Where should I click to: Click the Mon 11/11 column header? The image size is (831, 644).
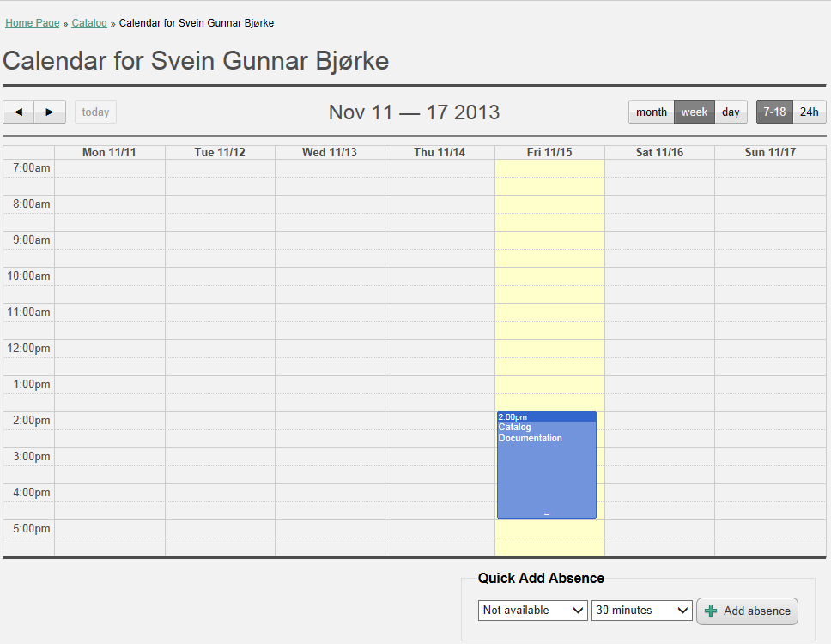click(109, 153)
